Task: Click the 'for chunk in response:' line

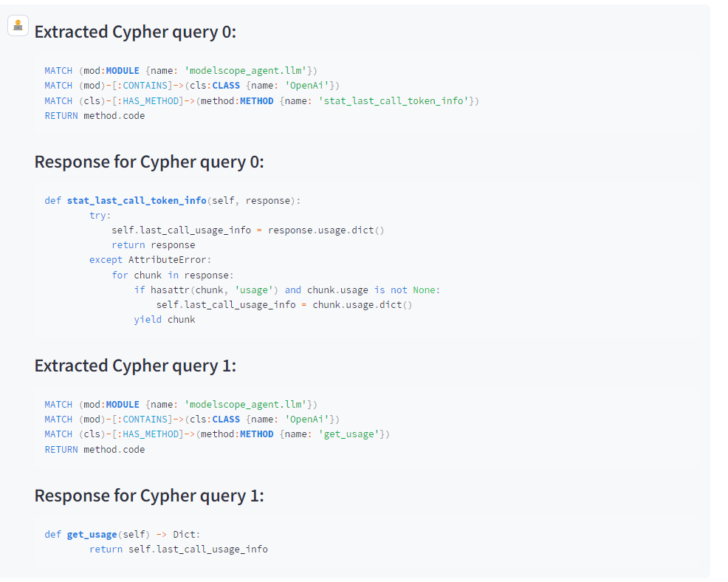Action: [172, 275]
